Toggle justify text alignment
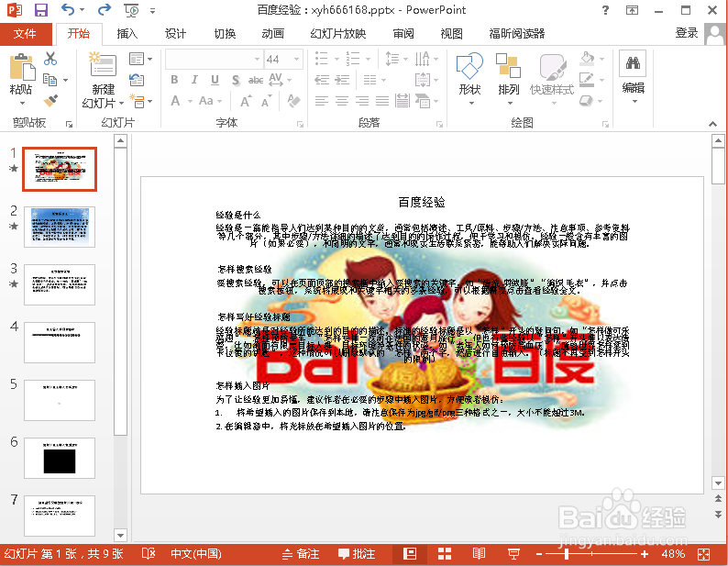The height and width of the screenshot is (566, 728). tap(382, 101)
